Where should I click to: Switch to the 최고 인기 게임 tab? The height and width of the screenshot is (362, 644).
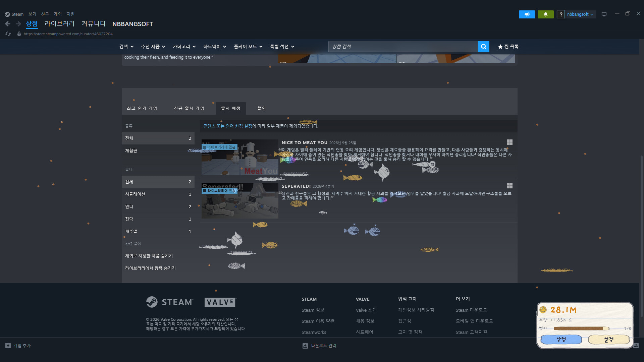click(x=142, y=108)
